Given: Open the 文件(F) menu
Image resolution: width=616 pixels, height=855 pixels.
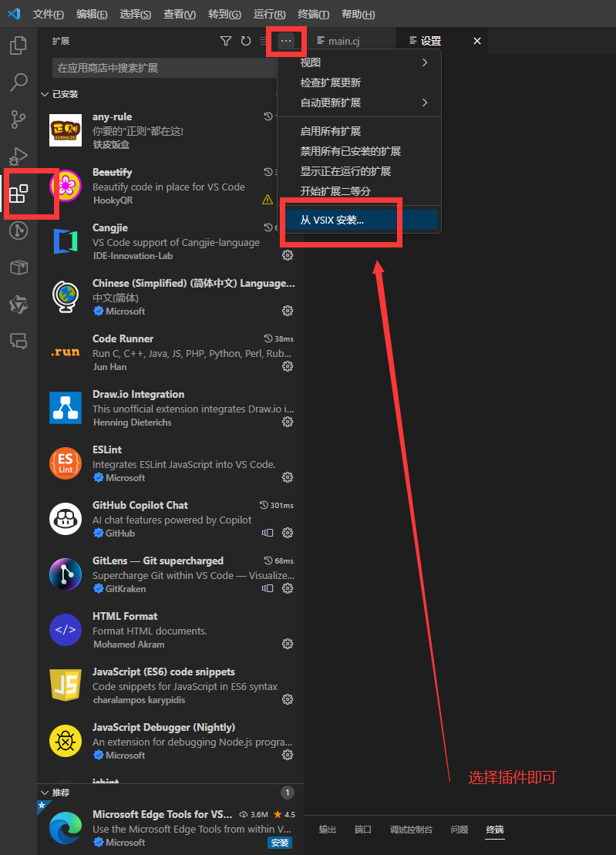Looking at the screenshot, I should [x=48, y=14].
